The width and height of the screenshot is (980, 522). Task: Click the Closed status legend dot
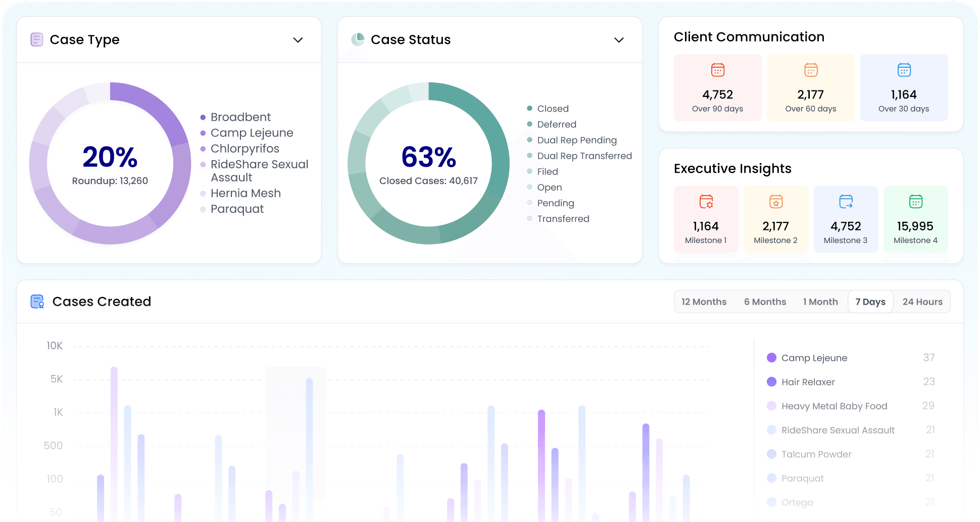tap(529, 109)
